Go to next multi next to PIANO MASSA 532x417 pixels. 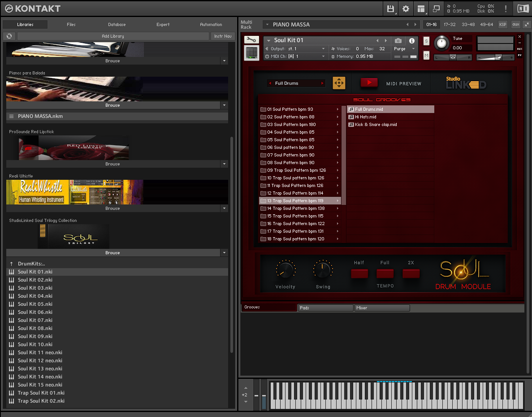coord(415,24)
